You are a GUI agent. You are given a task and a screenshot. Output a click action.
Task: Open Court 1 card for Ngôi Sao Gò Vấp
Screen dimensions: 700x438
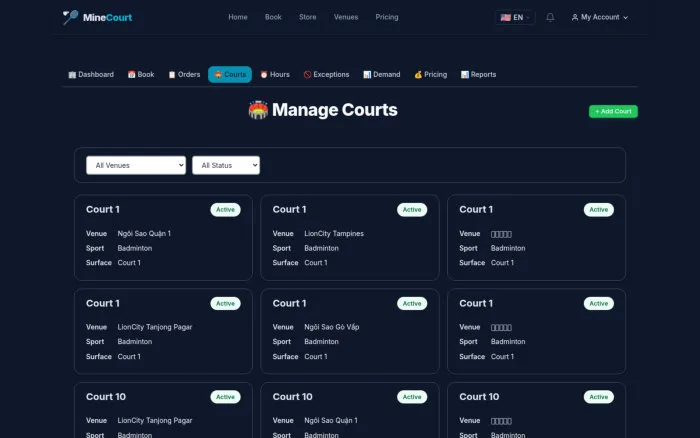click(x=350, y=331)
